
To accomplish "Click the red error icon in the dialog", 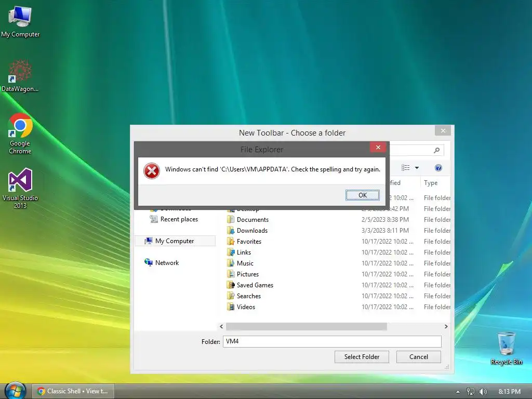I will (152, 170).
